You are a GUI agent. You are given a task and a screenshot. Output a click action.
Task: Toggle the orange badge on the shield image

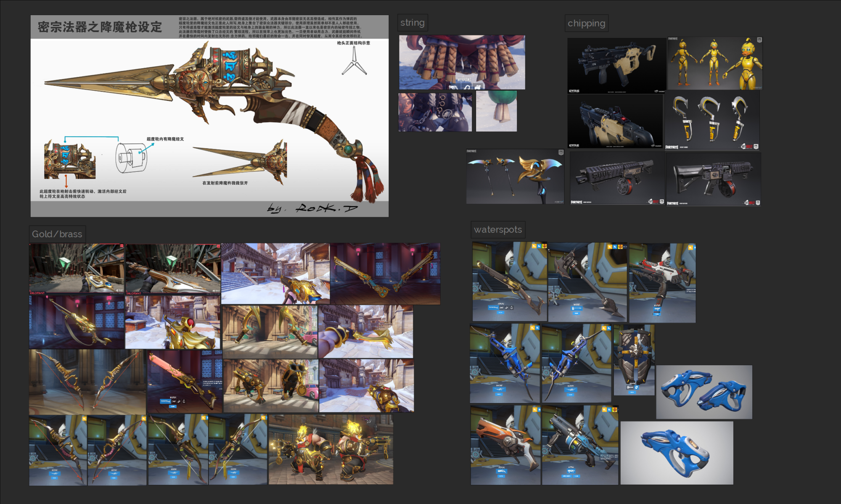point(604,328)
